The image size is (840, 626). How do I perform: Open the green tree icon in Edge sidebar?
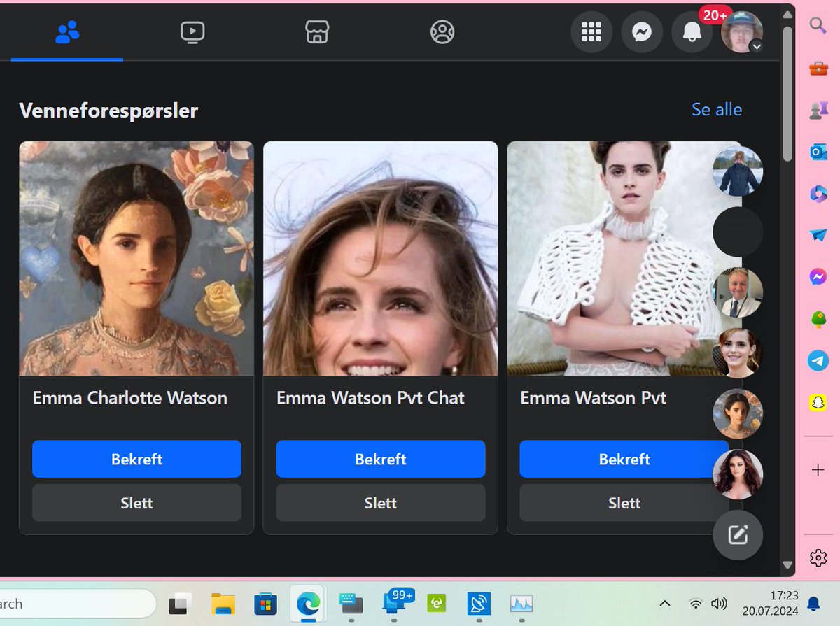pyautogui.click(x=818, y=319)
